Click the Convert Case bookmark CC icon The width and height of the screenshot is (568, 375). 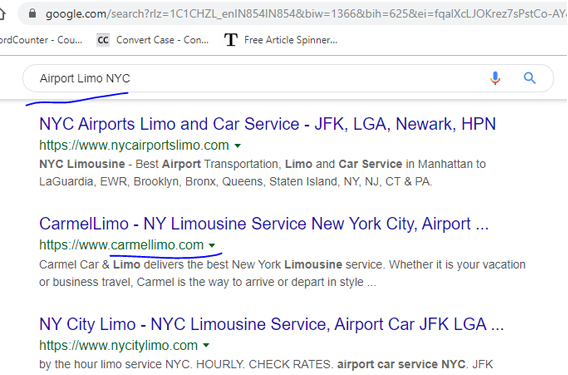tap(103, 40)
